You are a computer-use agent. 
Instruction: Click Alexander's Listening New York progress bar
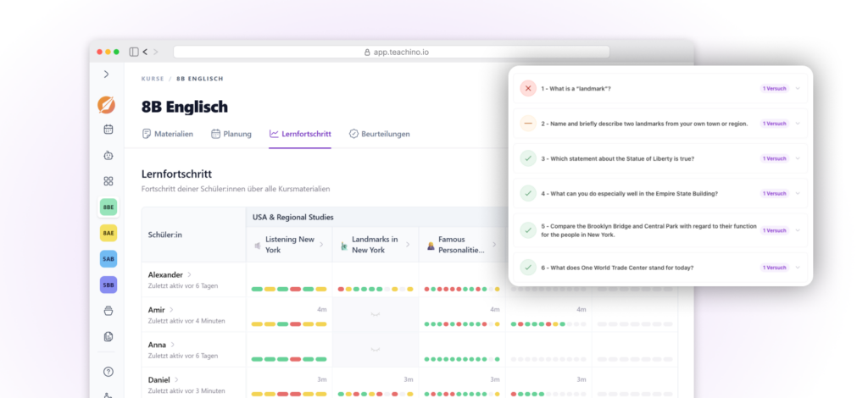pyautogui.click(x=289, y=289)
